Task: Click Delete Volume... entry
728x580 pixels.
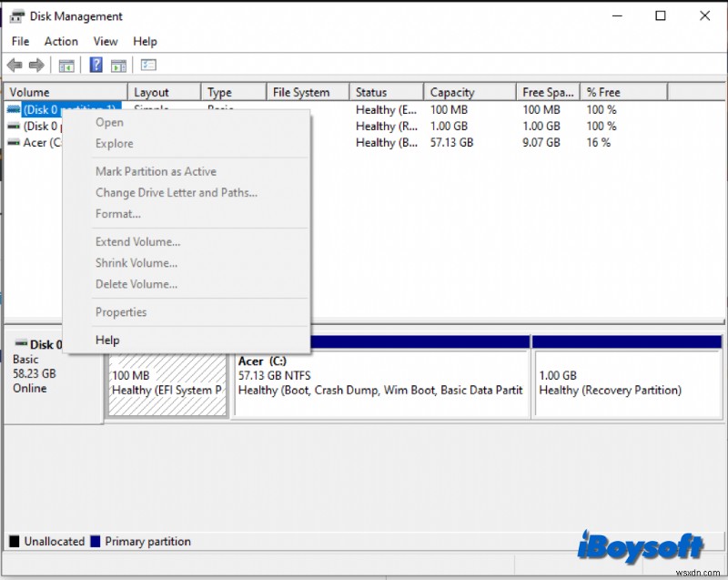Action: 136,284
